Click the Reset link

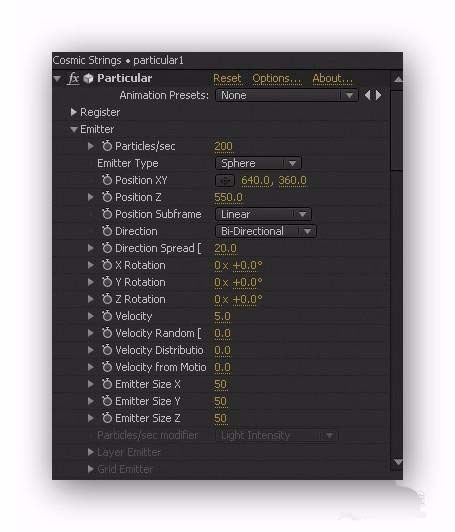pyautogui.click(x=227, y=78)
